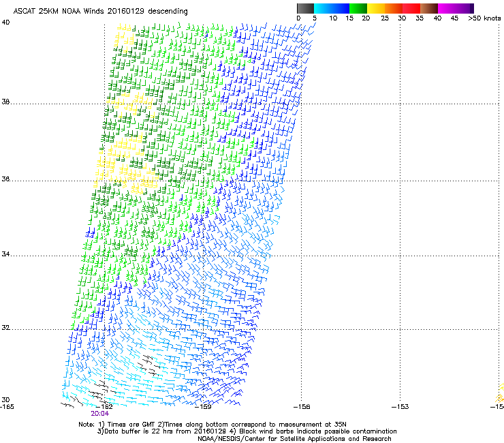Click the latitude label 34

click(5, 254)
